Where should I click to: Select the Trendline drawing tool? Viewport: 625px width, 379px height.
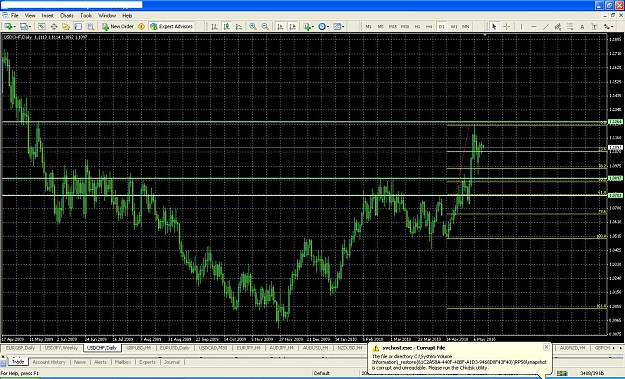pos(546,26)
